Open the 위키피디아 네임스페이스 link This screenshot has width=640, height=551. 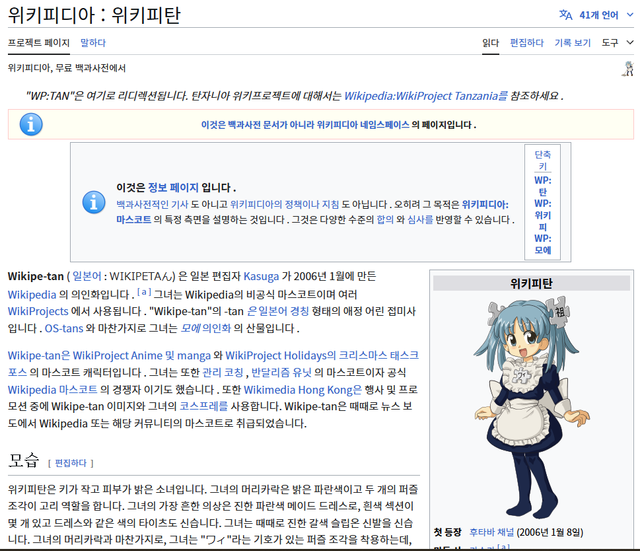coord(362,124)
